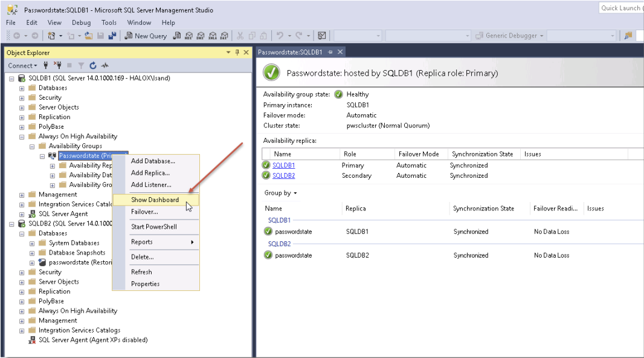Open the Group by dropdown
Viewport: 644px width, 358px height.
tap(280, 193)
